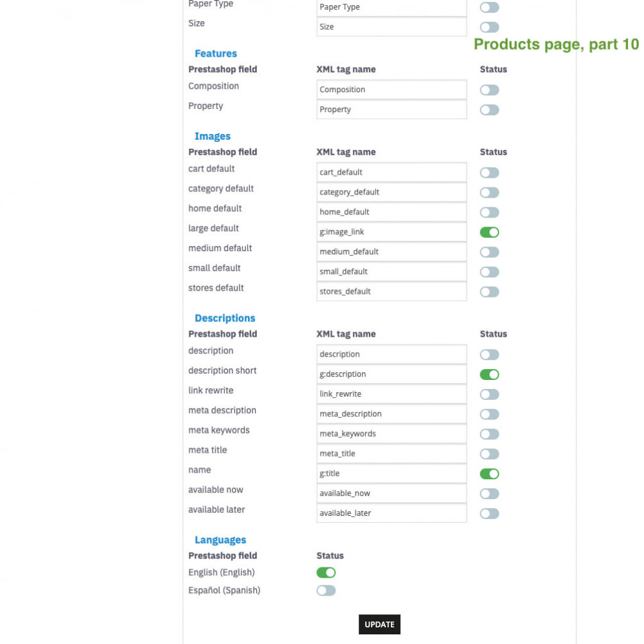Disable the large default image toggle

point(489,232)
